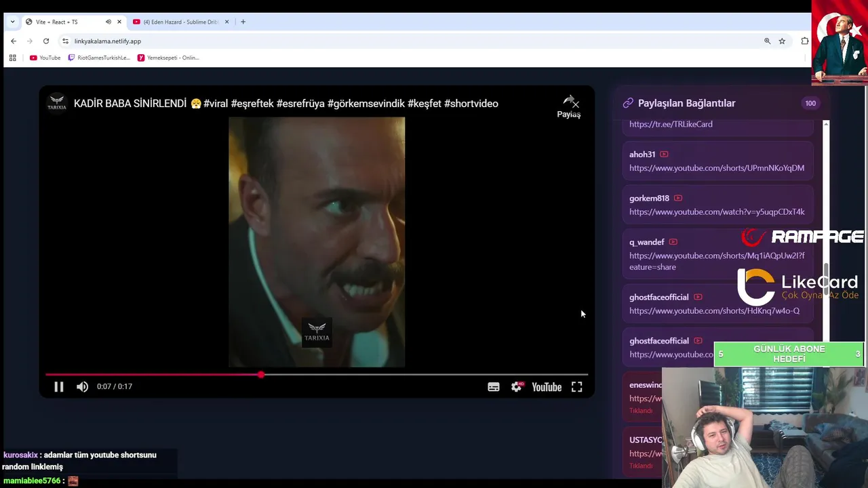
Task: Open the apps grid in bookmarks bar
Action: pos(12,58)
